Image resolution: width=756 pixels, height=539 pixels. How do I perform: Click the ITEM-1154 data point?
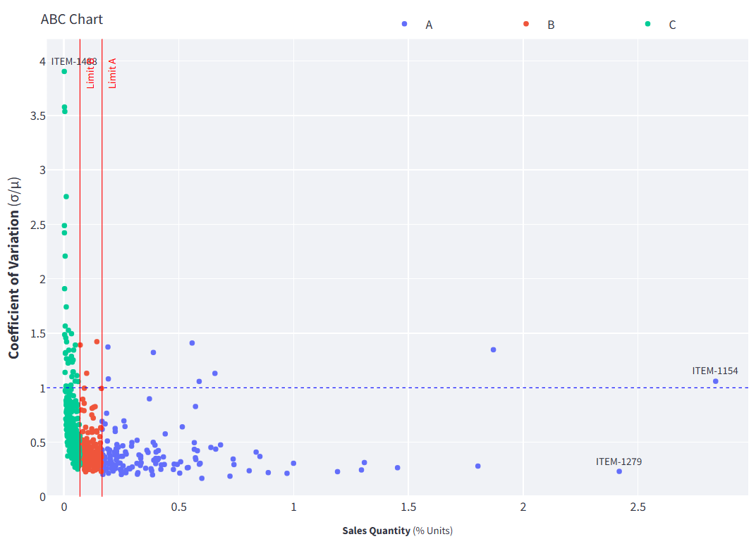coord(715,381)
